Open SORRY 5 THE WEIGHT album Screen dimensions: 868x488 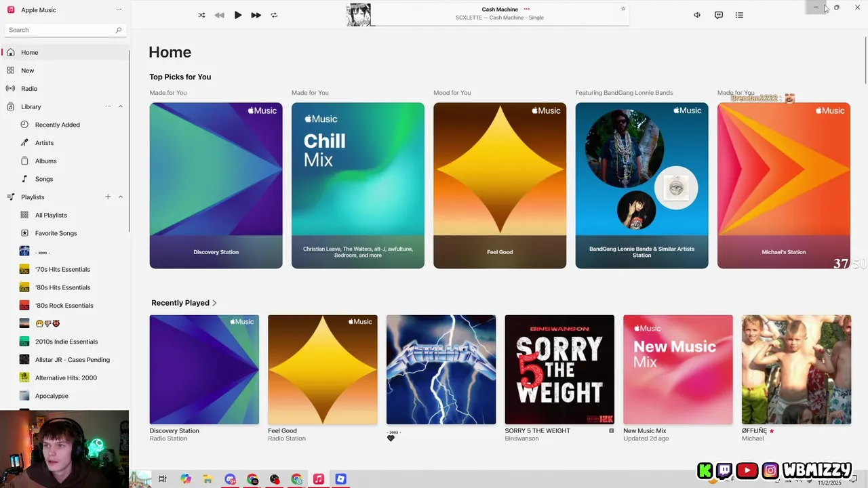coord(559,369)
